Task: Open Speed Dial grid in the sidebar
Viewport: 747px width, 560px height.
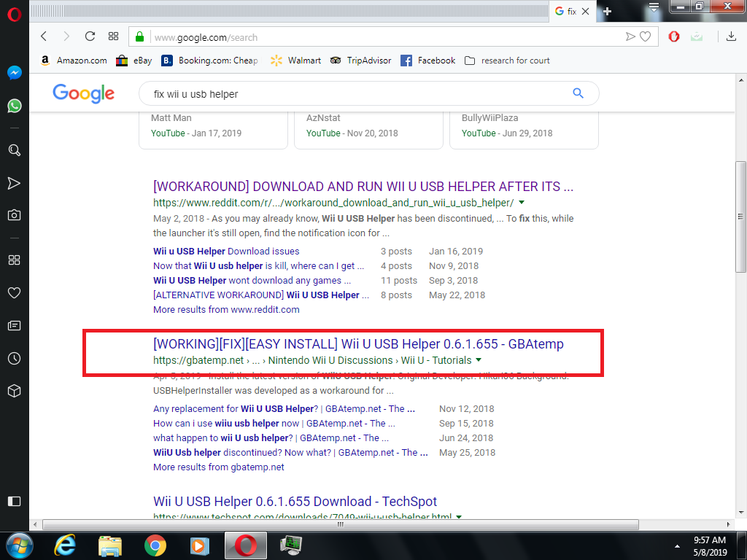Action: 15,260
